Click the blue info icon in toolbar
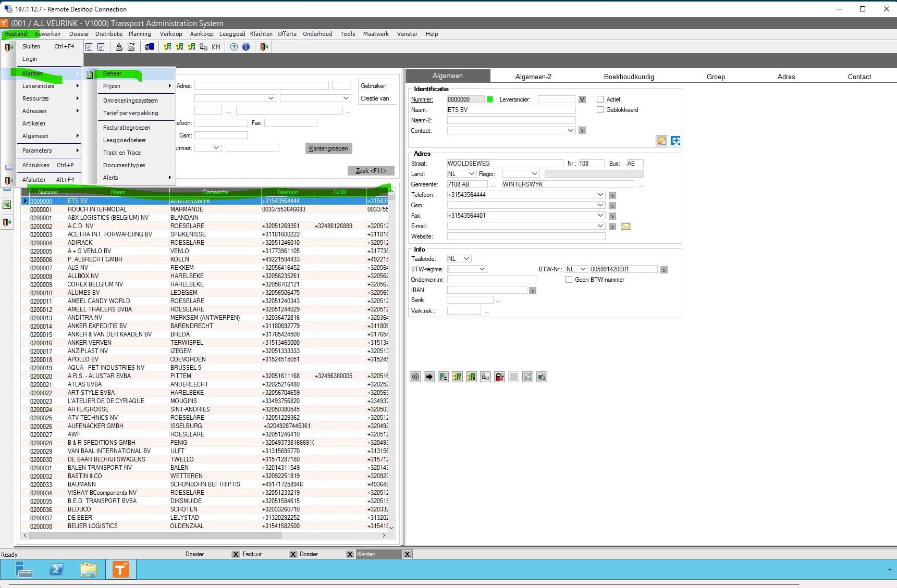The height and width of the screenshot is (588, 897). click(x=246, y=47)
